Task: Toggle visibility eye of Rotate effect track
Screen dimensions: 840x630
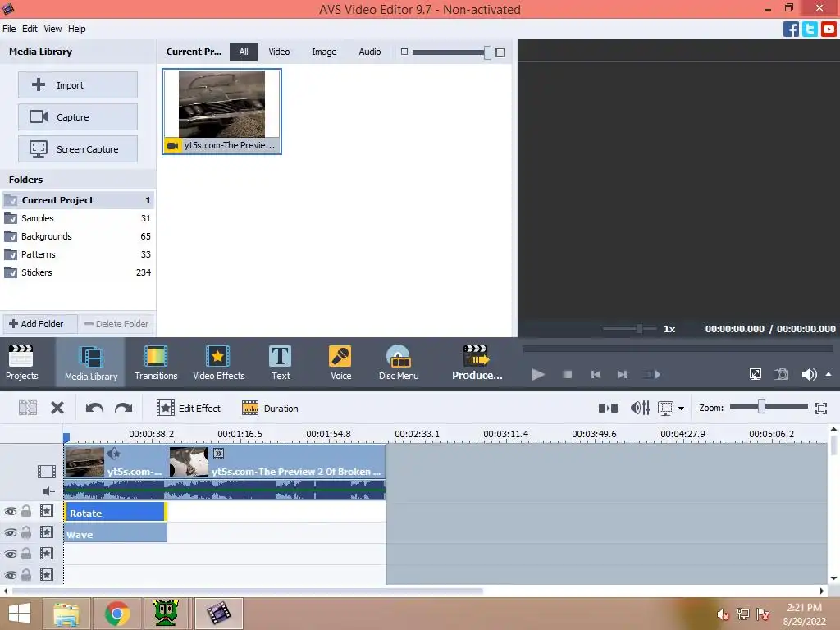Action: 10,511
